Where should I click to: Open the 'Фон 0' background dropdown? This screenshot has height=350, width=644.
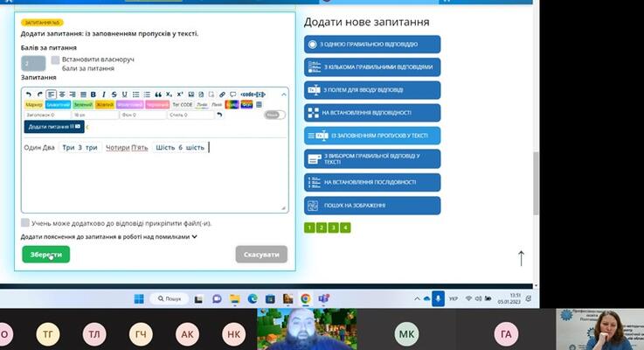point(143,115)
